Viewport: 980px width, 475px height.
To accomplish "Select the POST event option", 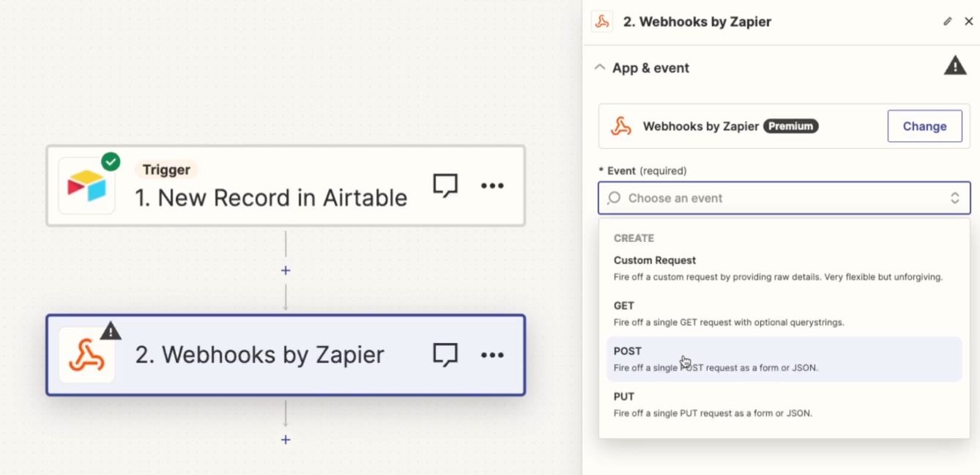I will (784, 359).
